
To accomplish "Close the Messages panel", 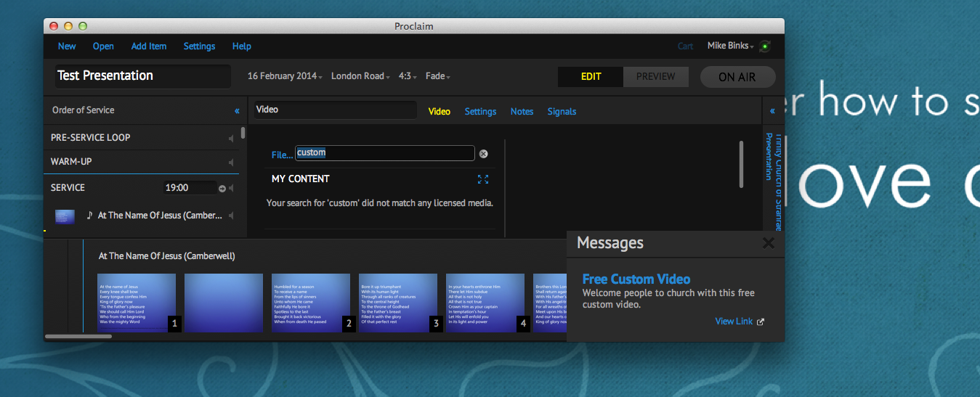I will tap(768, 243).
